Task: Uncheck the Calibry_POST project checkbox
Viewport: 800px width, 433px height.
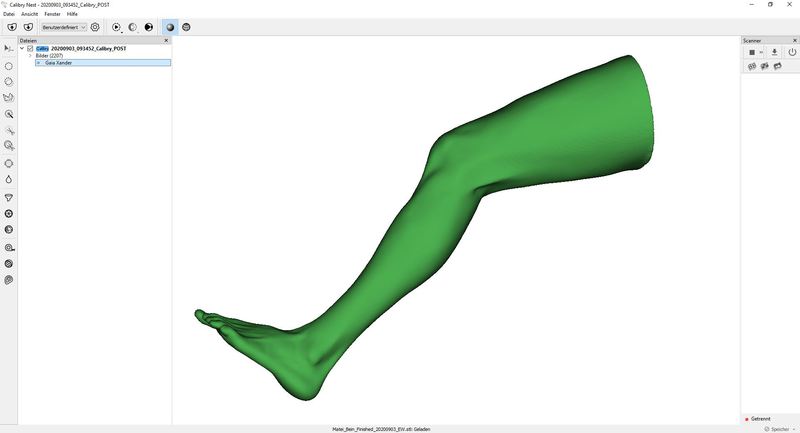Action: [x=31, y=48]
